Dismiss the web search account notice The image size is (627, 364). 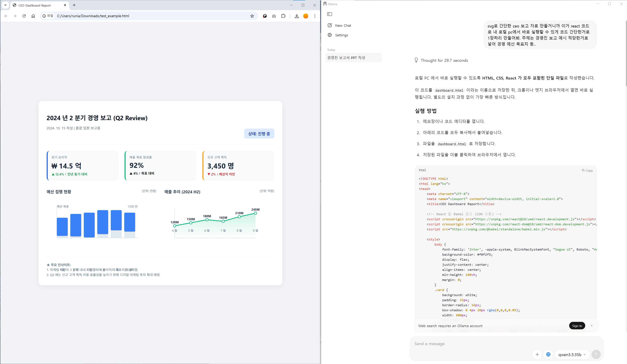(x=591, y=326)
